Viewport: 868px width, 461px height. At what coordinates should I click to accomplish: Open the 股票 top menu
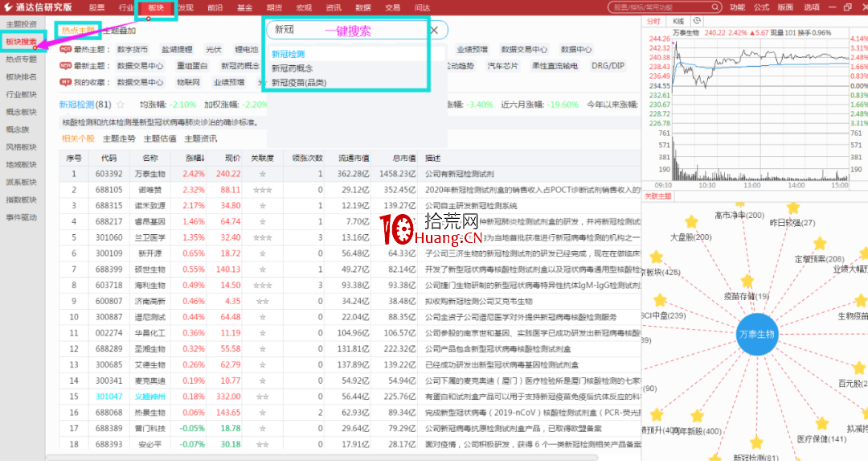coord(97,8)
